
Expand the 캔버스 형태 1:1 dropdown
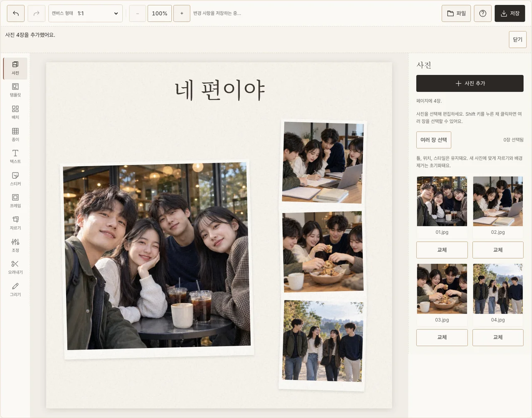(86, 13)
